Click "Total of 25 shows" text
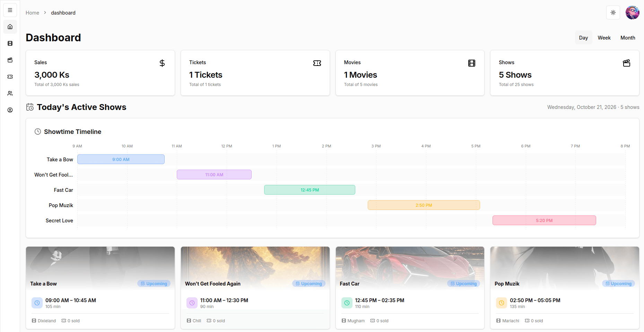644x332 pixels. [x=516, y=85]
